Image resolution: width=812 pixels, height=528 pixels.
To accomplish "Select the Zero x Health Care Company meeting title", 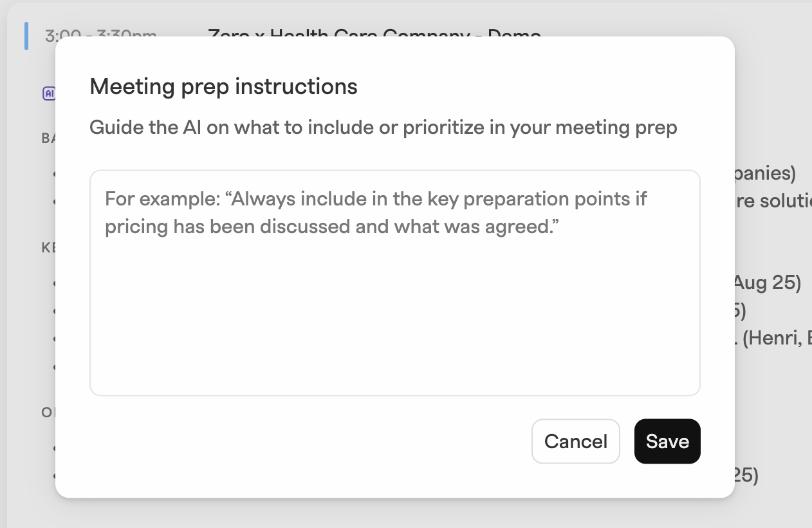I will pos(374,33).
